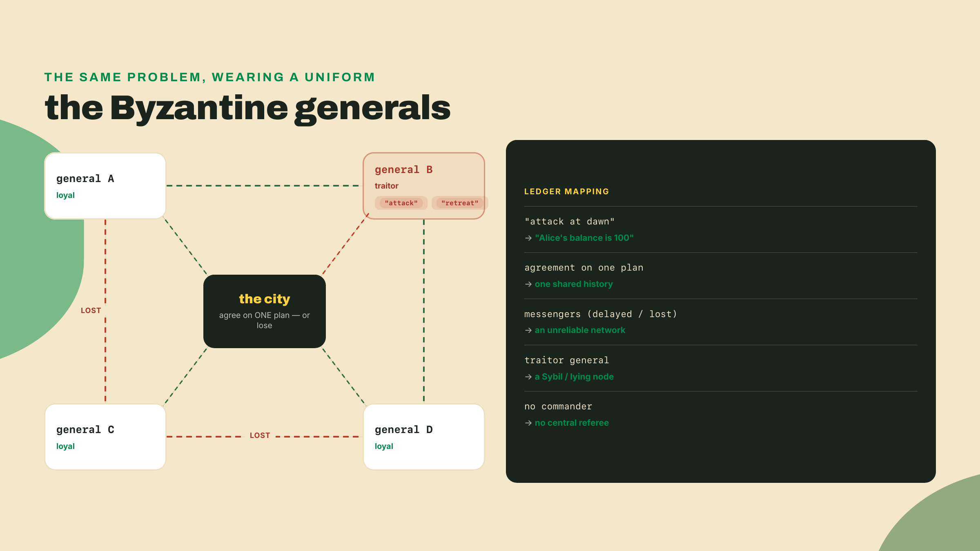Click the 'traitor' label under general B
The width and height of the screenshot is (980, 551).
[x=386, y=186]
